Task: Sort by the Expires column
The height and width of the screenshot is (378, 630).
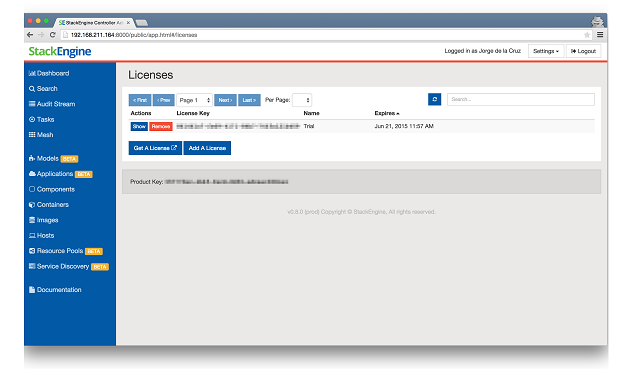Action: coord(387,113)
